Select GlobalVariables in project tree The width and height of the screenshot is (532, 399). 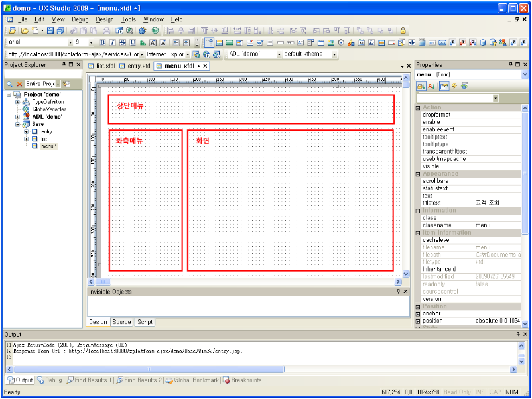(49, 109)
